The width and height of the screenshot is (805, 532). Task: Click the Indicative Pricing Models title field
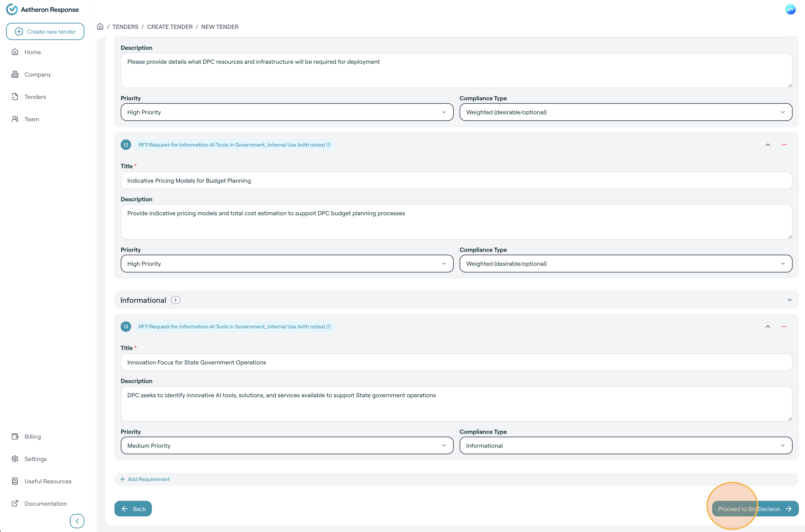(456, 181)
